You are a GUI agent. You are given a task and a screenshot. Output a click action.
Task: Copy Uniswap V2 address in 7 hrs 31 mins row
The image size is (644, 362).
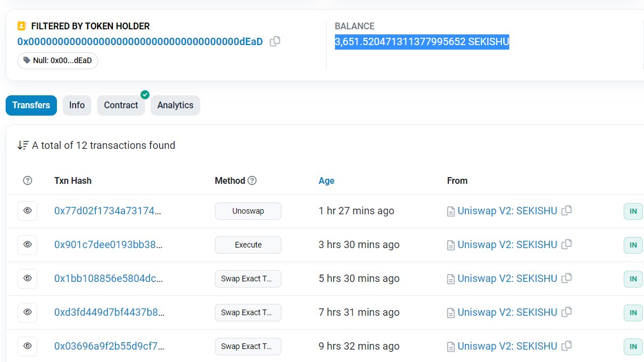click(566, 312)
